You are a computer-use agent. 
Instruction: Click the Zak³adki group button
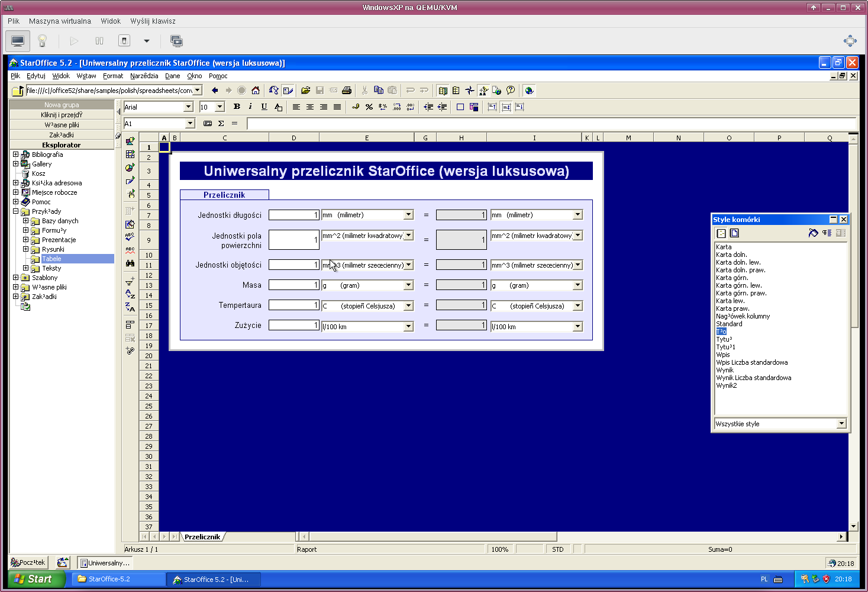pos(62,135)
